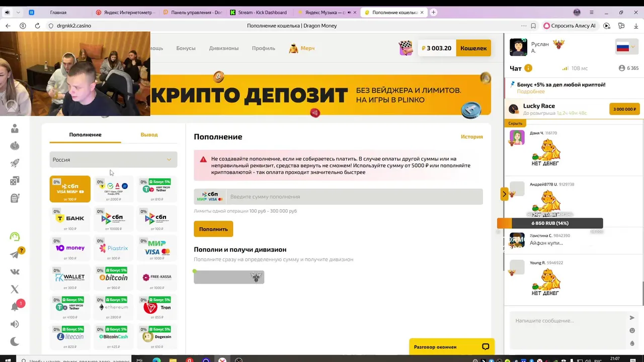Screen dimensions: 644x362
Task: Switch to the Пополнение tab
Action: coord(85,135)
